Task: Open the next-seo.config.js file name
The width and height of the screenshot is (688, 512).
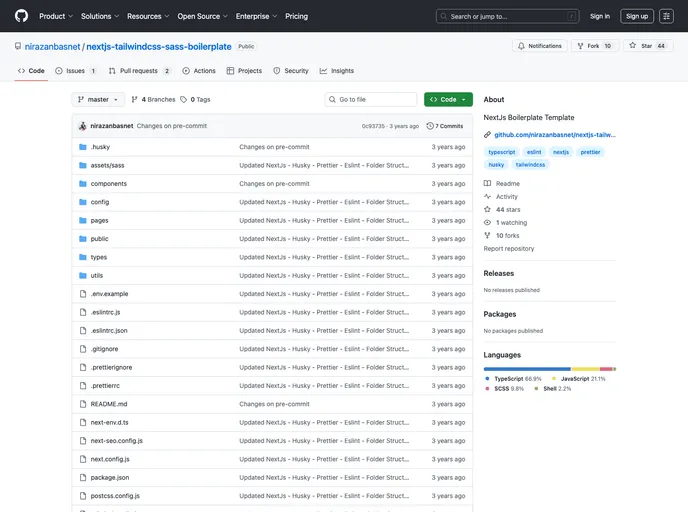Action: tap(117, 441)
